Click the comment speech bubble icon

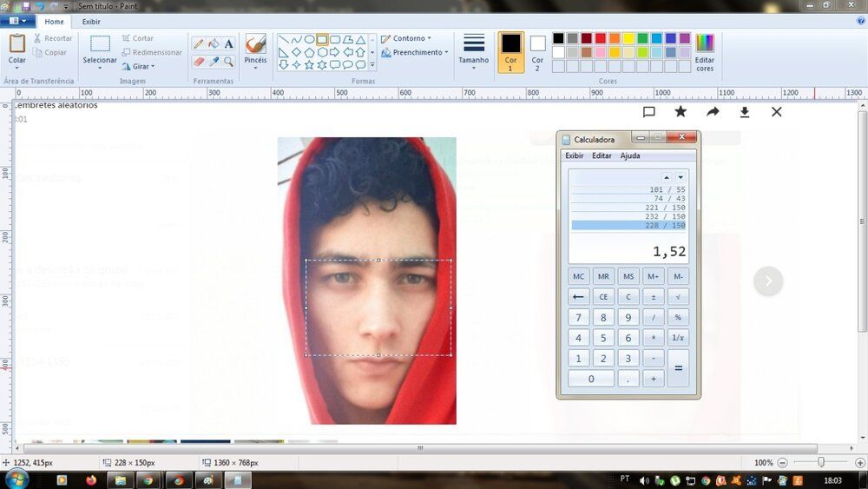coord(649,112)
